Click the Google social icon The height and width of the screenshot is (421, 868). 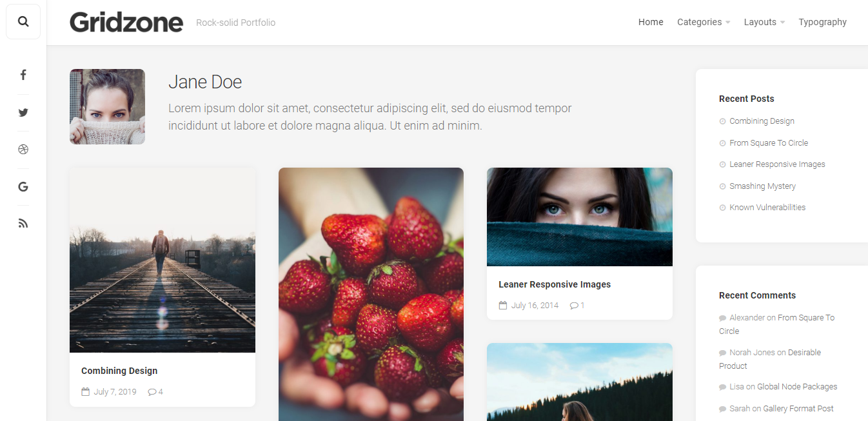click(23, 187)
